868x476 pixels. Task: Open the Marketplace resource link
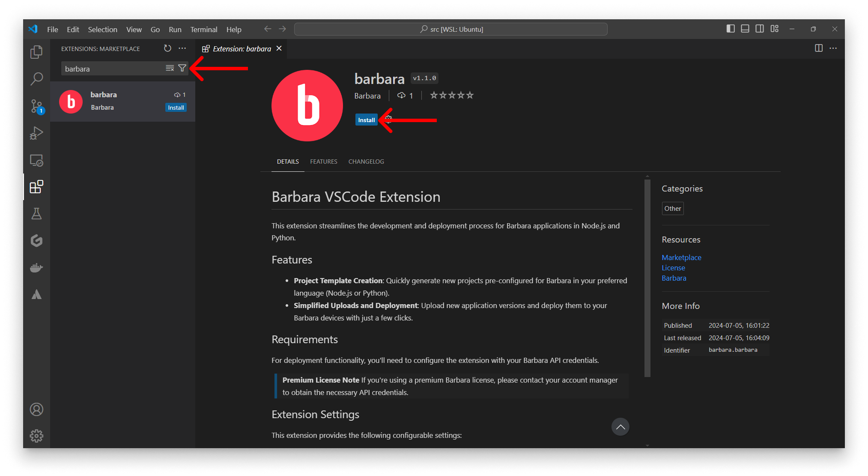[x=681, y=257]
